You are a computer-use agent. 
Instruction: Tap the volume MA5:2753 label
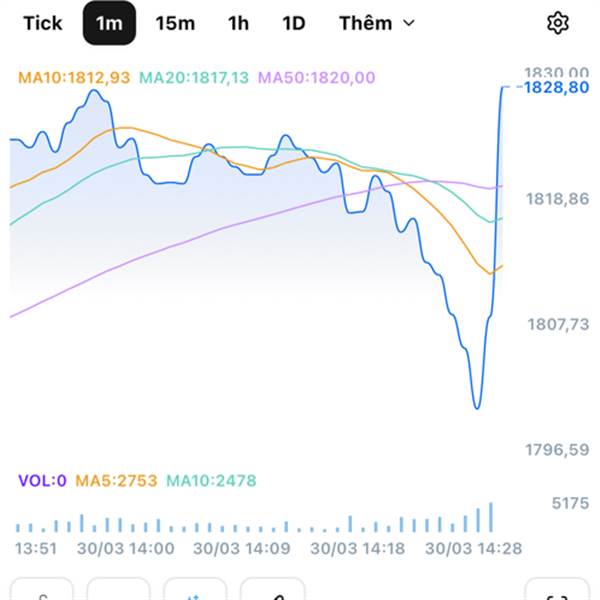coord(116,481)
